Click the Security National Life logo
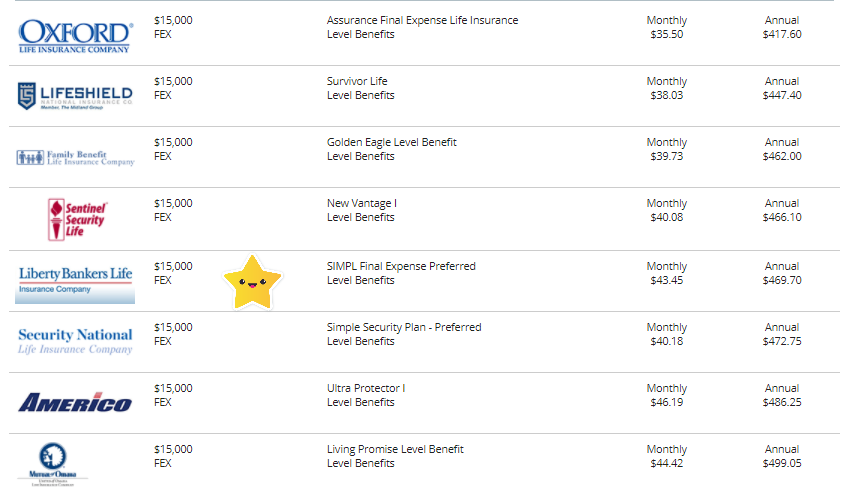This screenshot has height=494, width=848. click(75, 341)
